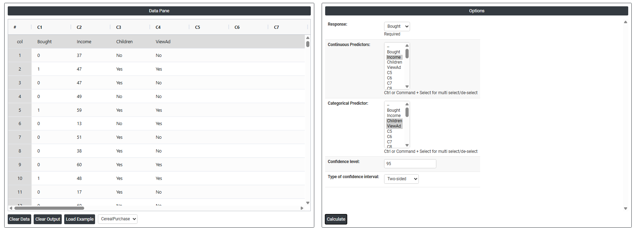Click data pane scroll down arrow
The height and width of the screenshot is (234, 644).
[x=308, y=203]
